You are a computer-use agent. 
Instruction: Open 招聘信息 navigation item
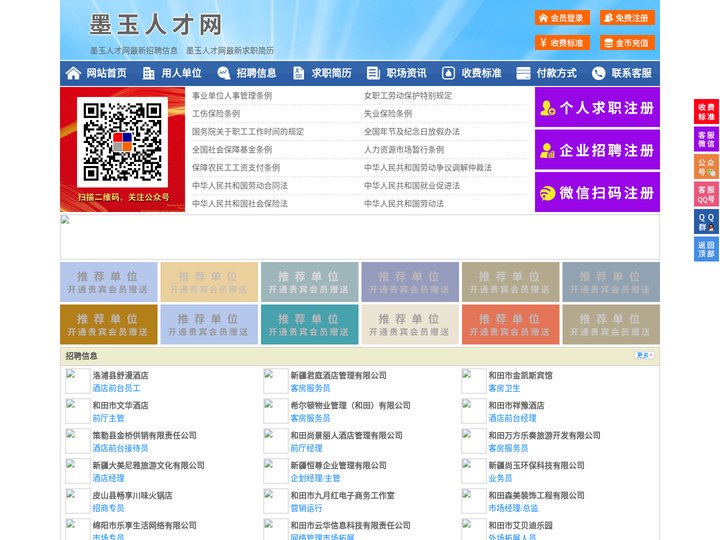pos(256,73)
